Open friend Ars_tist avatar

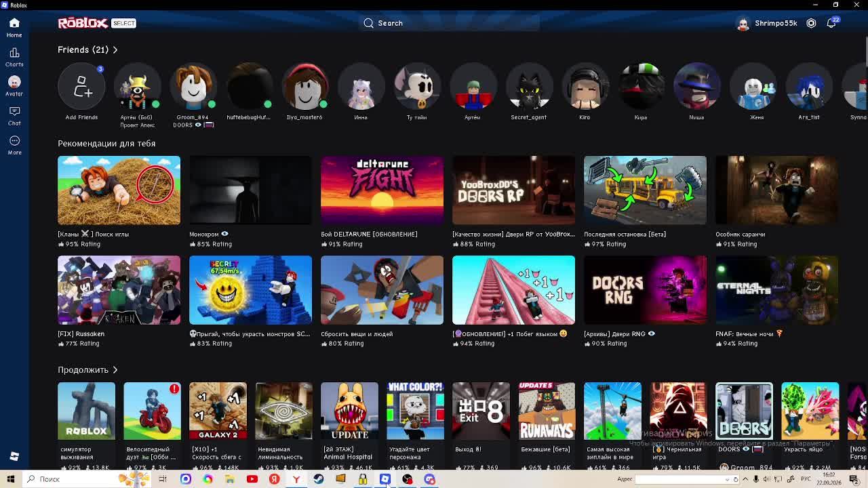pos(809,87)
